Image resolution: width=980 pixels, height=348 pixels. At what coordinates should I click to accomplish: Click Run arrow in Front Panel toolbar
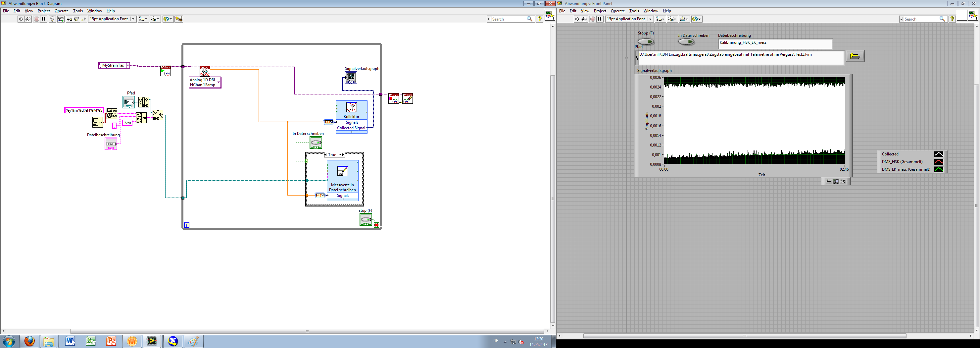(577, 19)
